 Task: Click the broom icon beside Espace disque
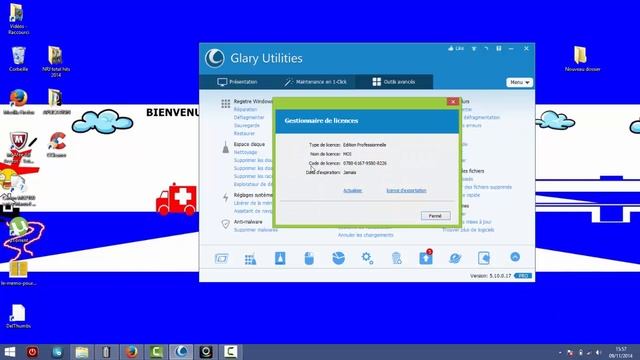(225, 147)
